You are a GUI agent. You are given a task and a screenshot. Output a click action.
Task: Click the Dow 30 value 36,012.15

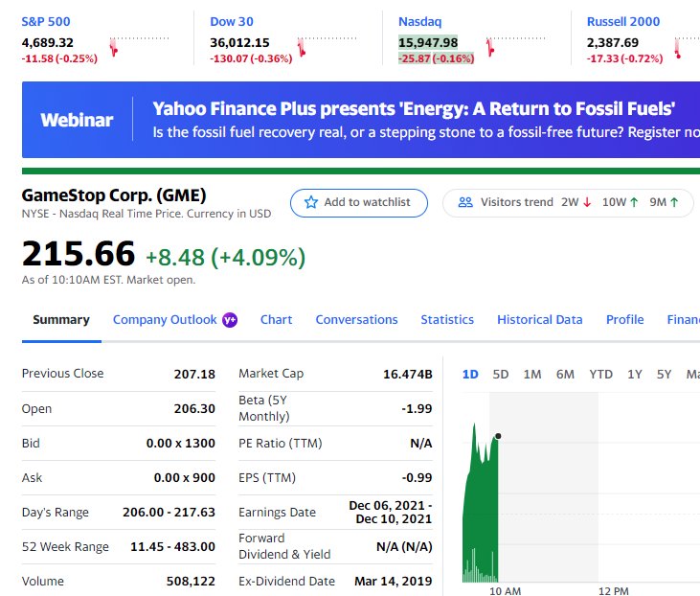239,42
